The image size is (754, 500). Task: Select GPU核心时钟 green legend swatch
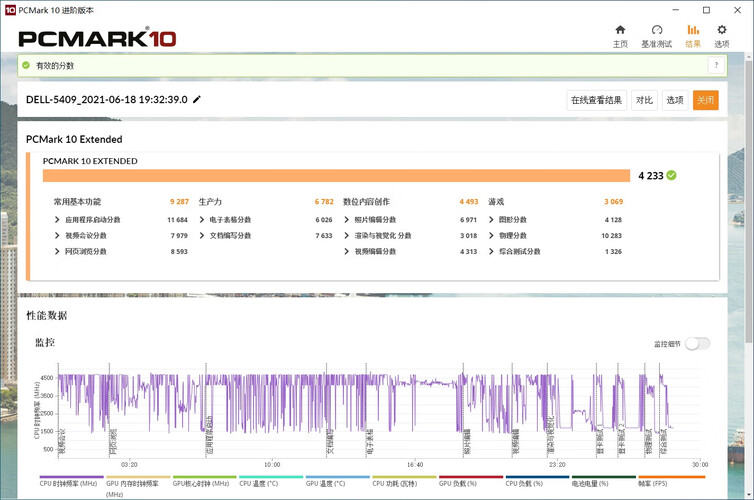pyautogui.click(x=204, y=477)
